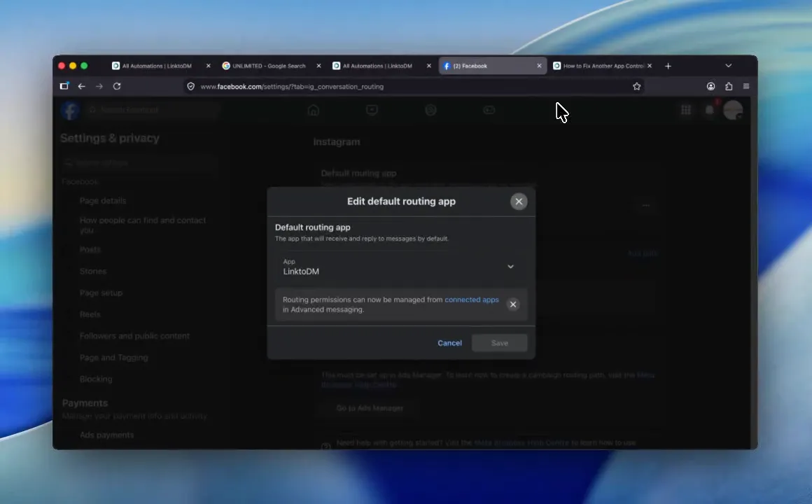Select Page and Tagging in settings sidebar

tap(114, 358)
